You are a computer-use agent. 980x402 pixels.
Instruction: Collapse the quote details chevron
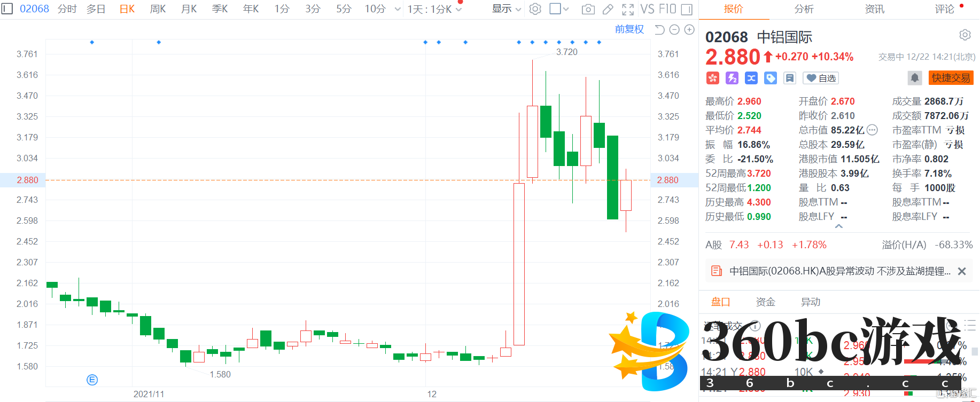(839, 226)
